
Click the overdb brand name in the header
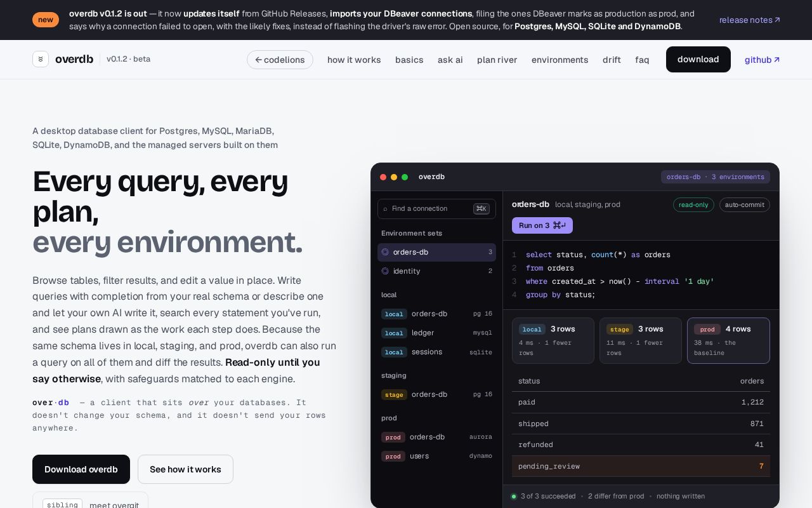74,59
